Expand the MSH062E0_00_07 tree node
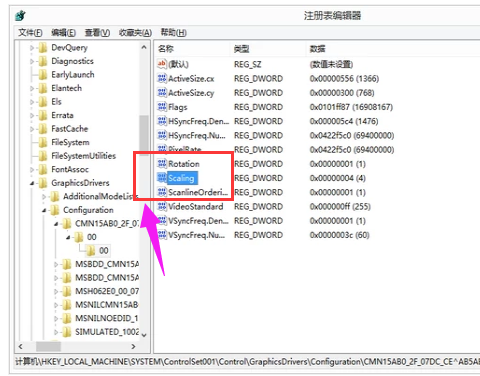Image resolution: width=480 pixels, height=376 pixels. coord(56,291)
